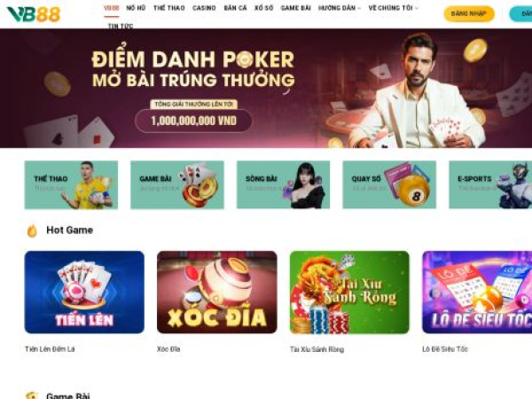Open the Tin Tức news link
This screenshot has height=399, width=532.
121,26
